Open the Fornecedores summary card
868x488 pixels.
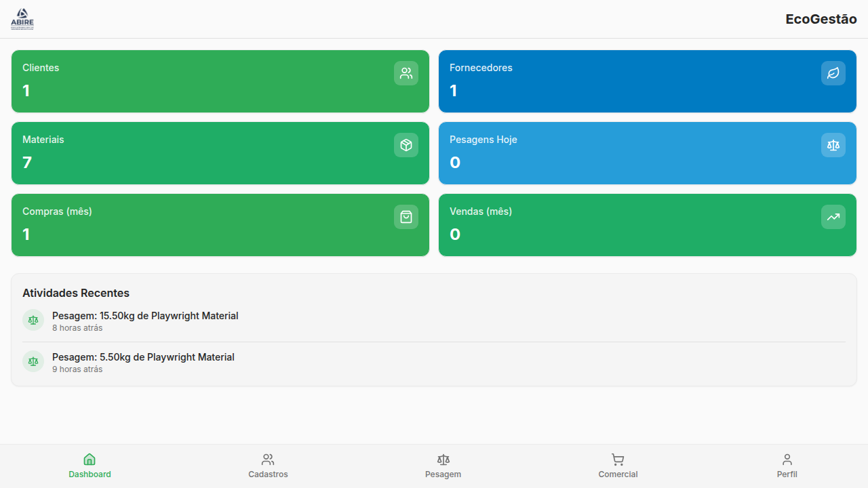click(x=631, y=81)
